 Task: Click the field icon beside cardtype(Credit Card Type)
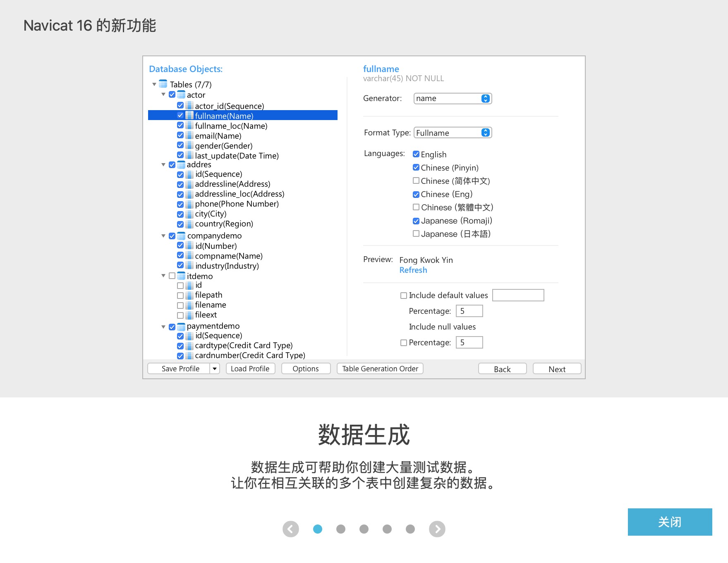tap(189, 346)
